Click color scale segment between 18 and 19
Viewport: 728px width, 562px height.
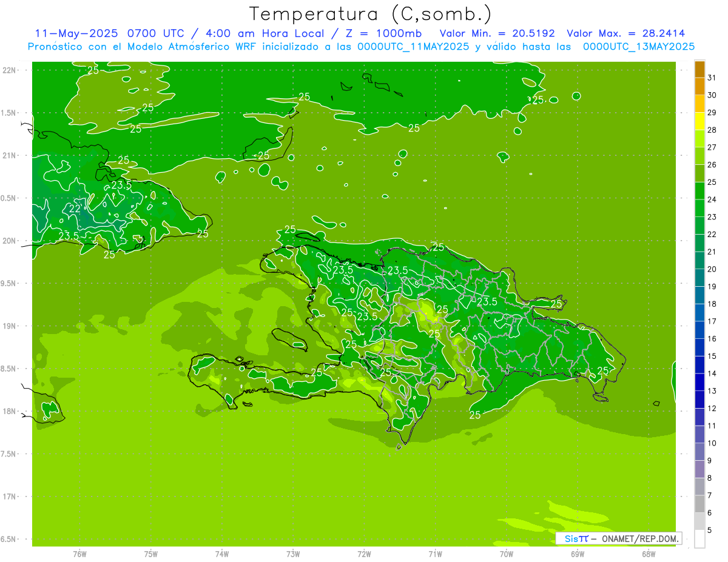[x=699, y=295]
